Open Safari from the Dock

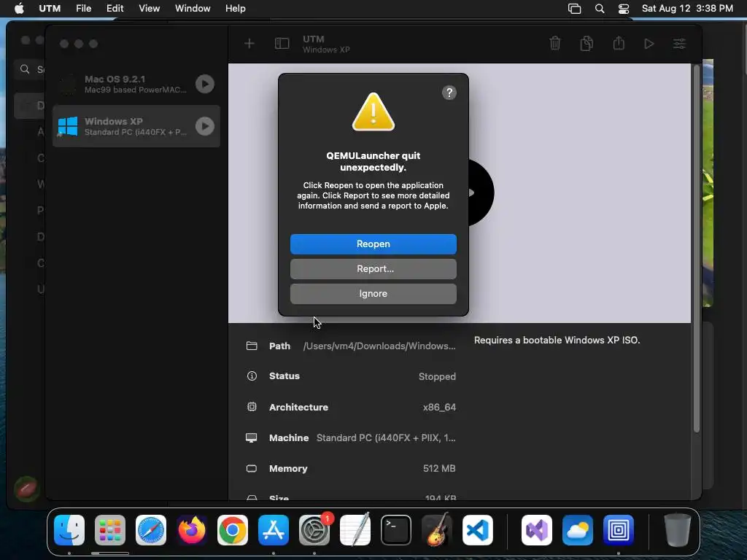(151, 530)
